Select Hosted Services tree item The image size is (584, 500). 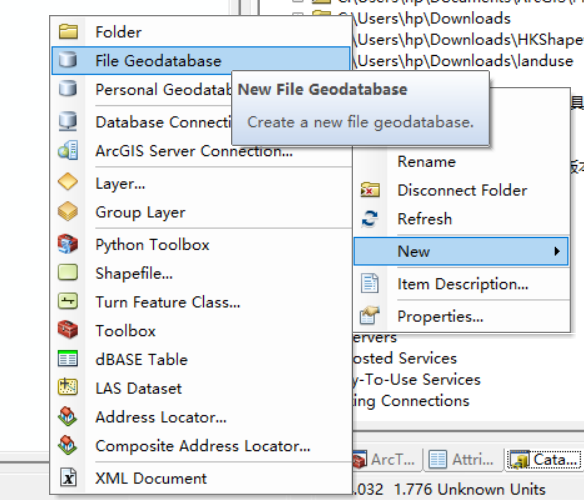(404, 358)
